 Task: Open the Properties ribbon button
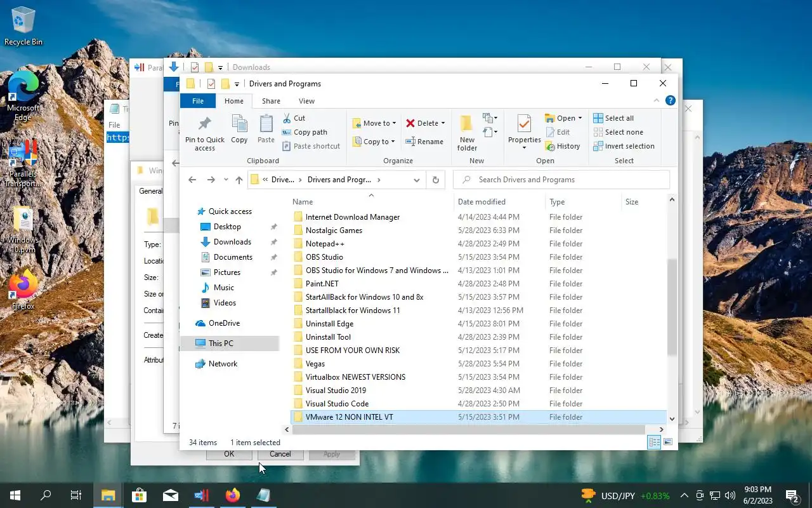point(524,132)
